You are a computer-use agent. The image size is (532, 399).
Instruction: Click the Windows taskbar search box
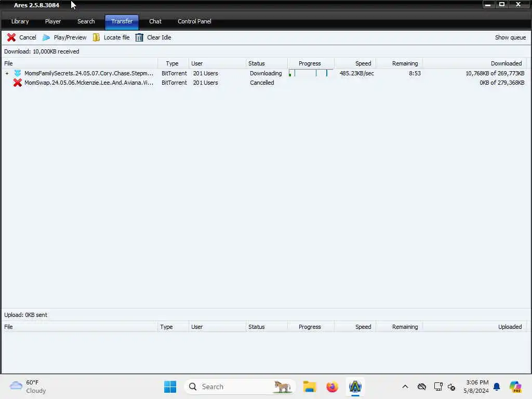(240, 387)
